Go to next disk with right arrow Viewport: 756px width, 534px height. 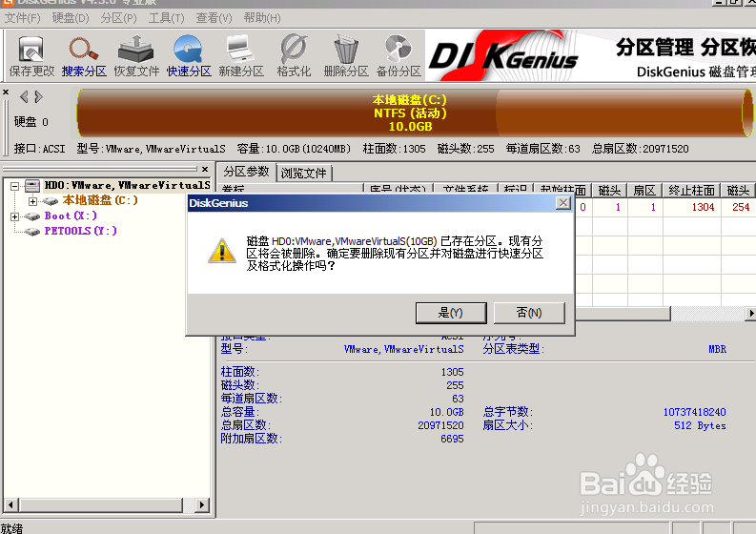tap(38, 97)
